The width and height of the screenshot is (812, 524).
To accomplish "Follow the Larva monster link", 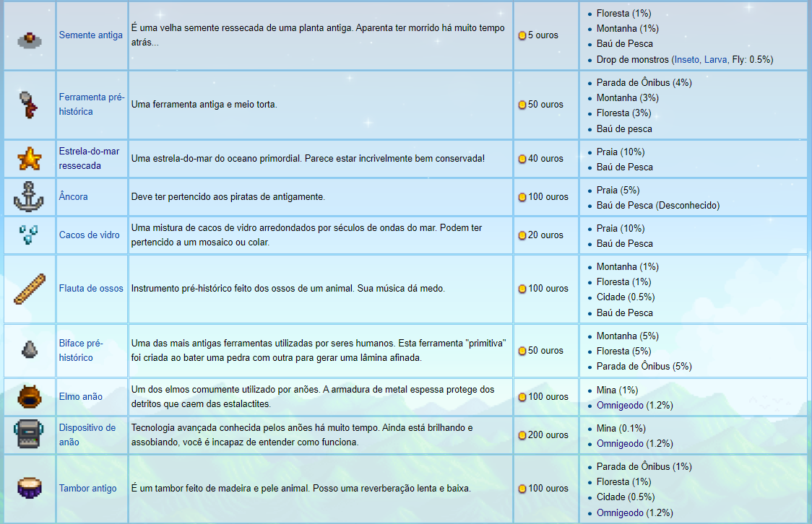I will click(x=716, y=60).
